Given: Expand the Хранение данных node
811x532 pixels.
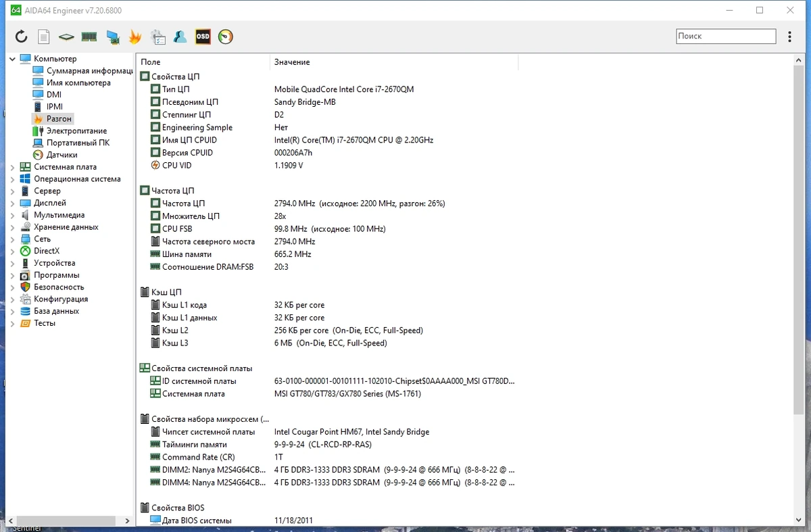Looking at the screenshot, I should 12,227.
